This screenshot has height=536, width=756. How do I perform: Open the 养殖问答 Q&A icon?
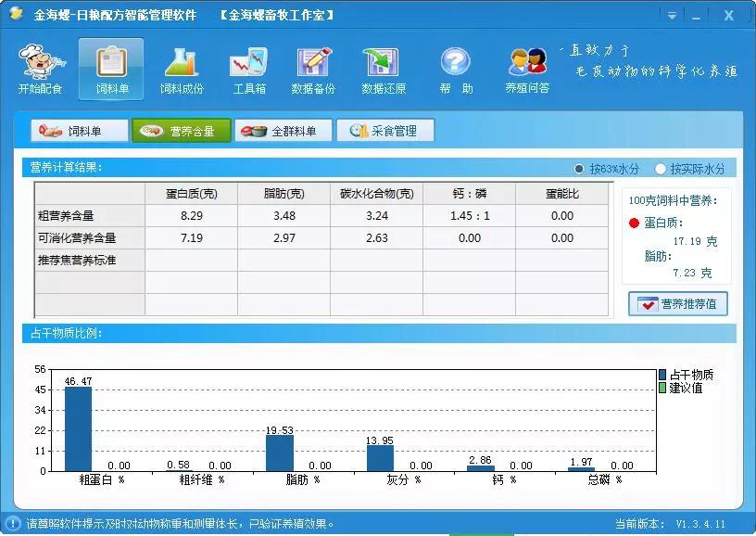click(x=527, y=63)
